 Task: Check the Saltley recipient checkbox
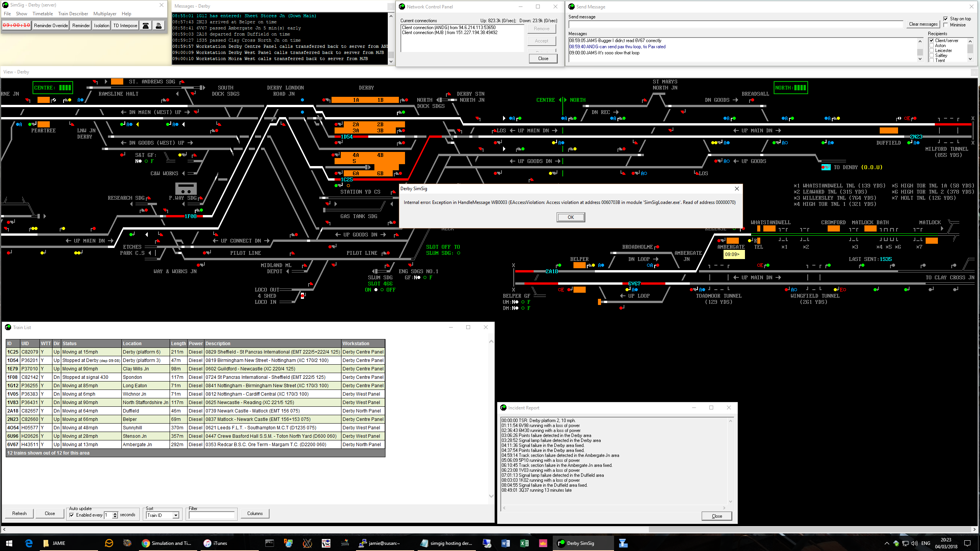[x=932, y=55]
